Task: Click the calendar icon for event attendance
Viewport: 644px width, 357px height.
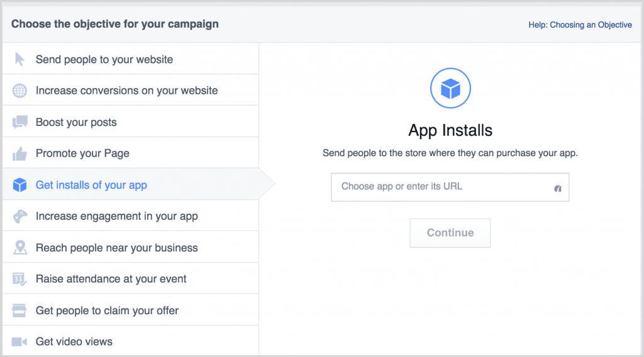Action: (19, 280)
